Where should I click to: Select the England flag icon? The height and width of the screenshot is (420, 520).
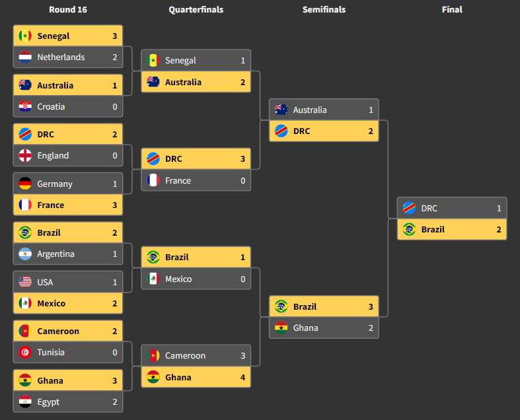(25, 156)
